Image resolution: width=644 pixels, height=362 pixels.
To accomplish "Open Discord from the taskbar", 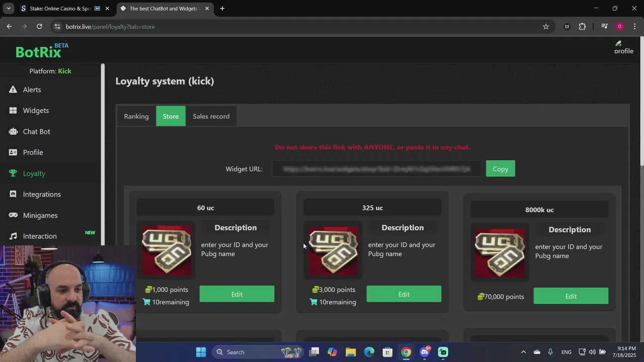I will click(425, 352).
